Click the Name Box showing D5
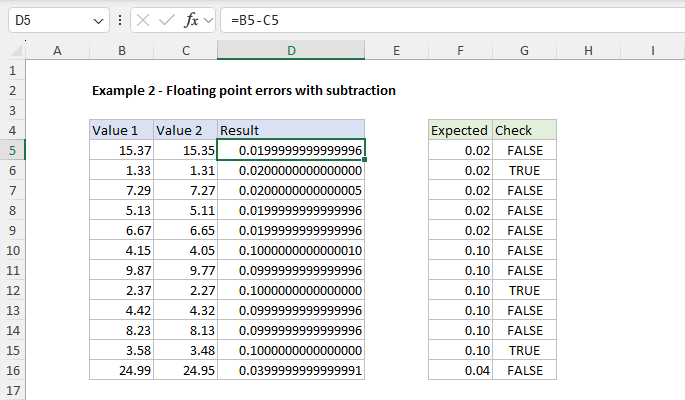 48,20
